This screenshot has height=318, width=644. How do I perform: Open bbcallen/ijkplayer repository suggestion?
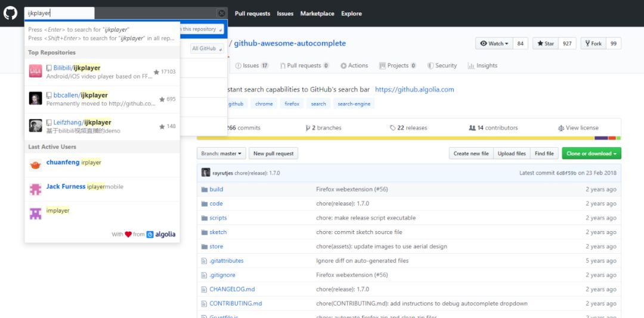click(103, 99)
